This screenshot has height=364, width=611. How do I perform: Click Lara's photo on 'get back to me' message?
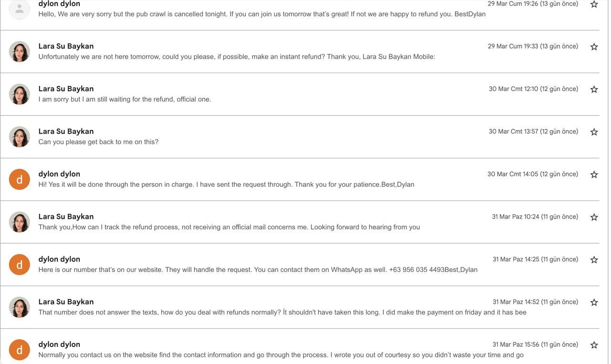tap(20, 137)
